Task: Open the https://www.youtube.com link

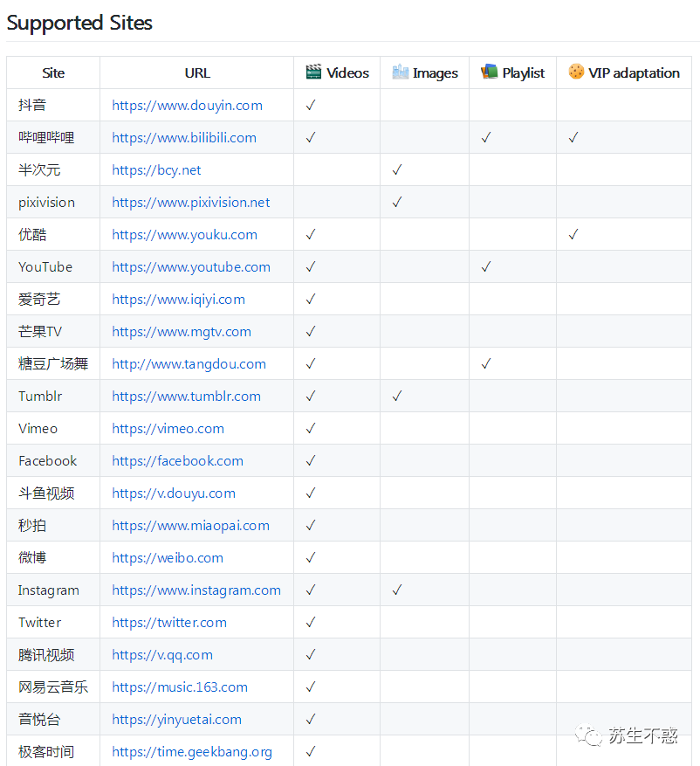Action: point(191,266)
